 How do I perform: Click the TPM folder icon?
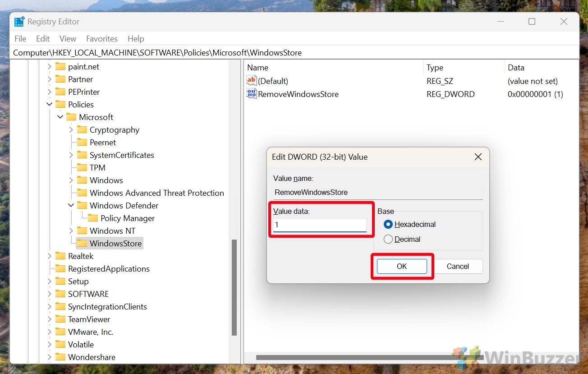pyautogui.click(x=82, y=167)
